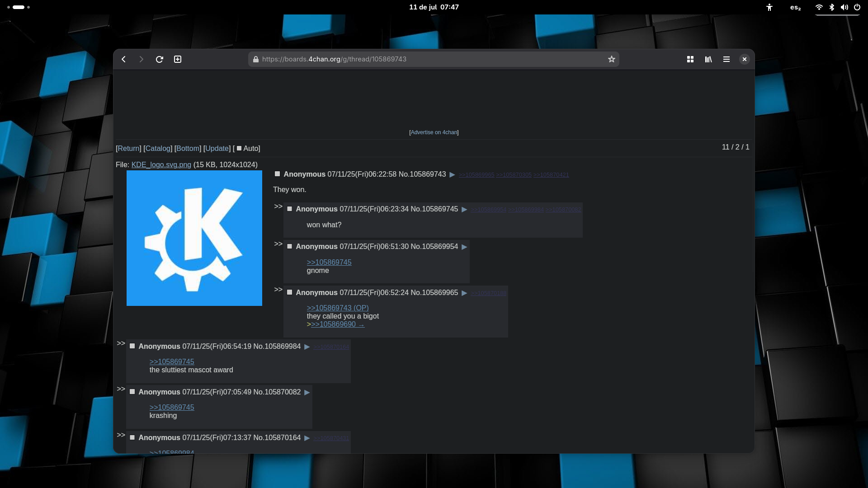Follow cross-thread link >>105869690 →
This screenshot has width=868, height=488.
point(338,324)
